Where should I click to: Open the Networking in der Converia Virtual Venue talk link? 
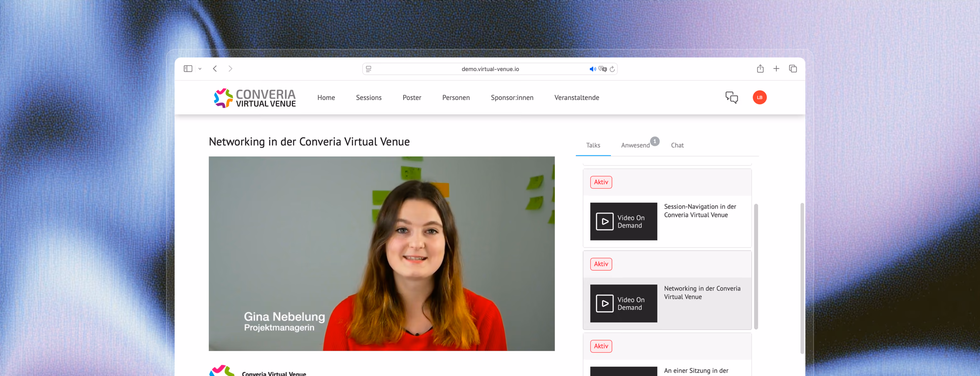(x=702, y=293)
